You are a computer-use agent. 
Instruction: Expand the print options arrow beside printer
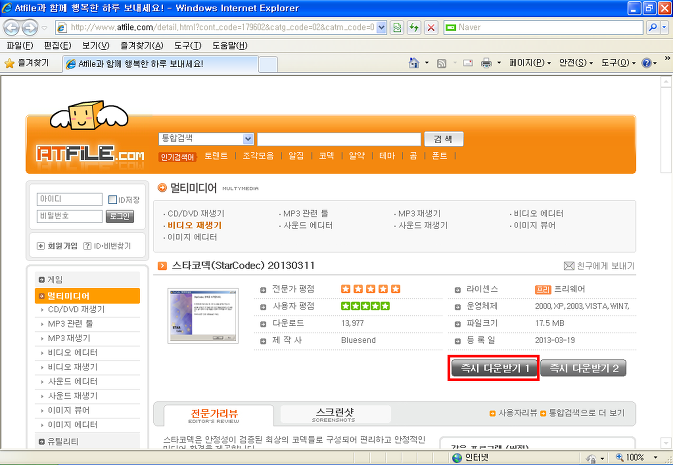pyautogui.click(x=499, y=63)
